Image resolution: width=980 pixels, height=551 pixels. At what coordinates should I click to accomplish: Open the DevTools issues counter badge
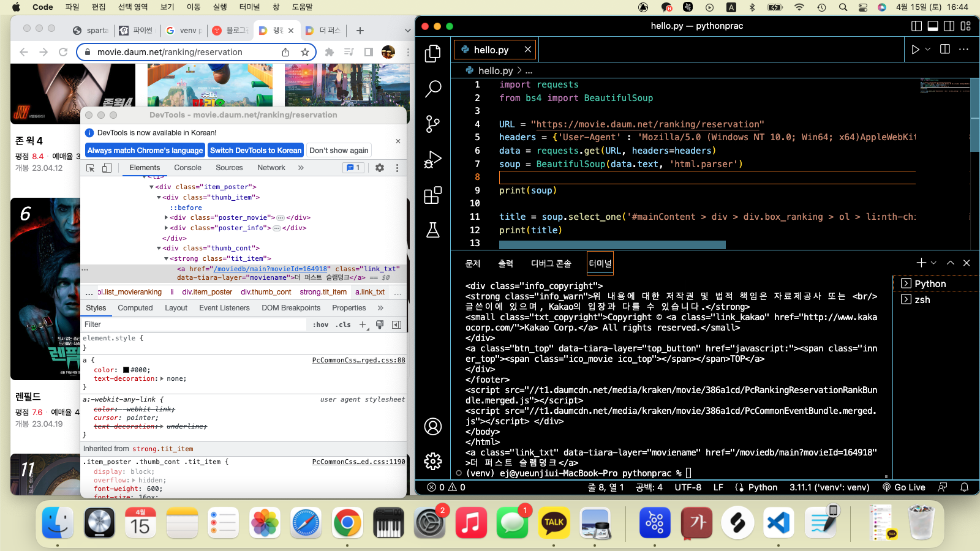coord(354,168)
